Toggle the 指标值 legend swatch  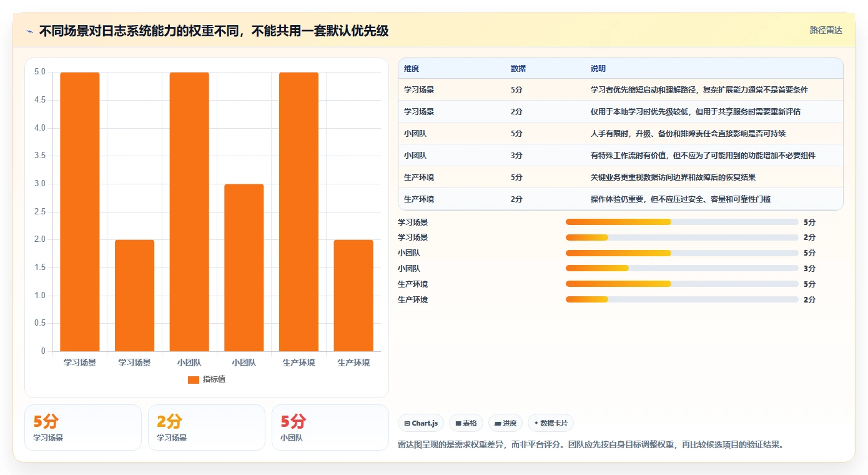(193, 379)
